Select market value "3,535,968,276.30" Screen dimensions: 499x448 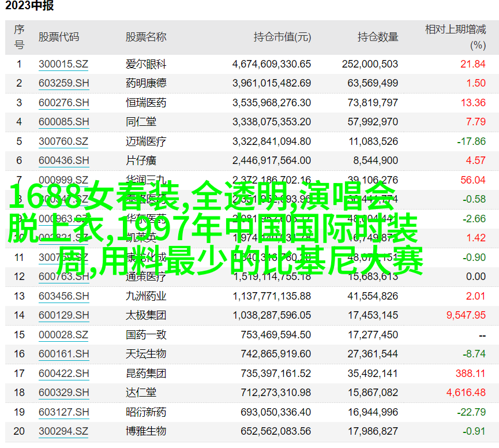(x=272, y=103)
